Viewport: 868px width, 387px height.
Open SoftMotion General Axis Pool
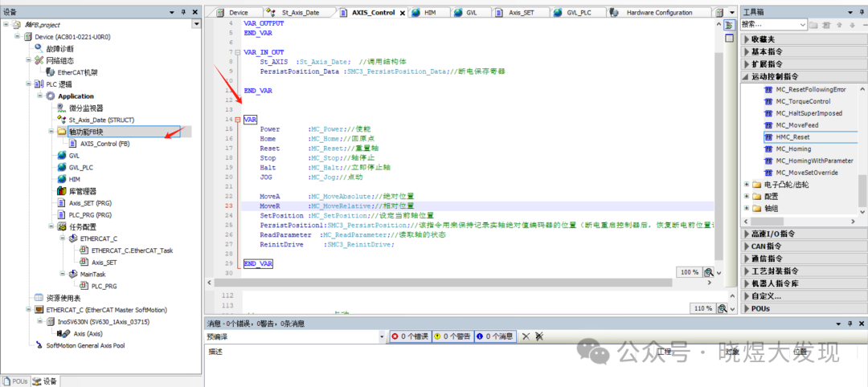pyautogui.click(x=84, y=345)
